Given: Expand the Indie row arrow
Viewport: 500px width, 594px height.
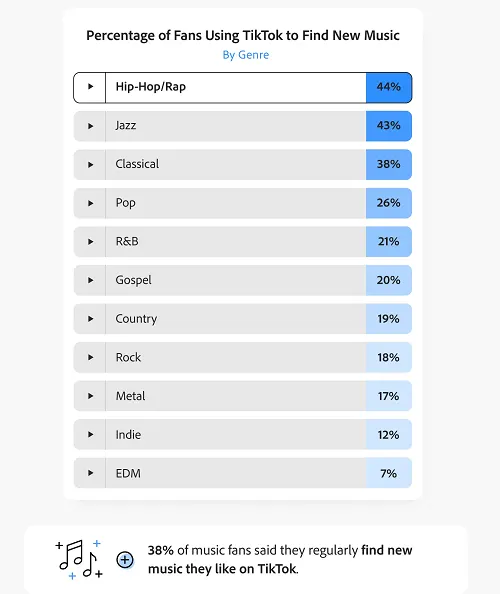Looking at the screenshot, I should (90, 435).
